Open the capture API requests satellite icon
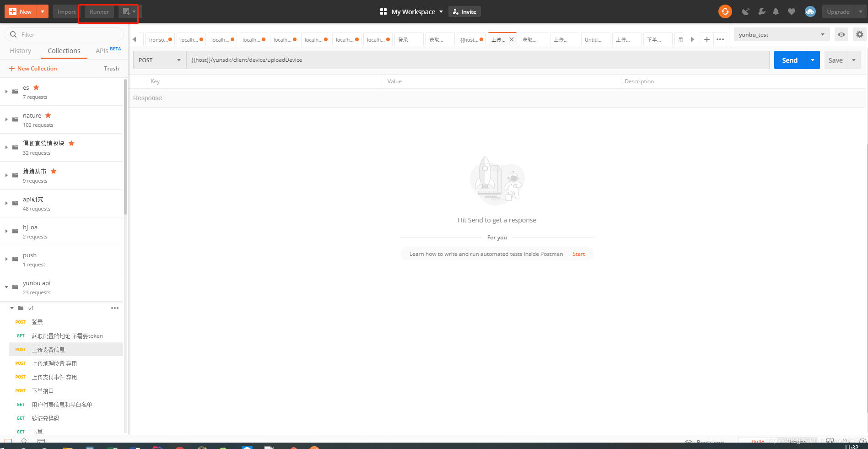Image resolution: width=868 pixels, height=449 pixels. point(746,11)
